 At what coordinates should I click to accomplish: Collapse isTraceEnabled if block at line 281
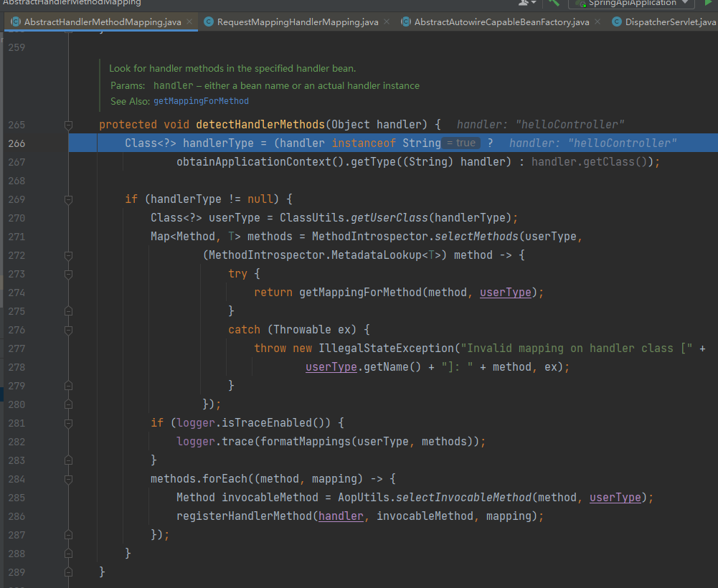(68, 423)
